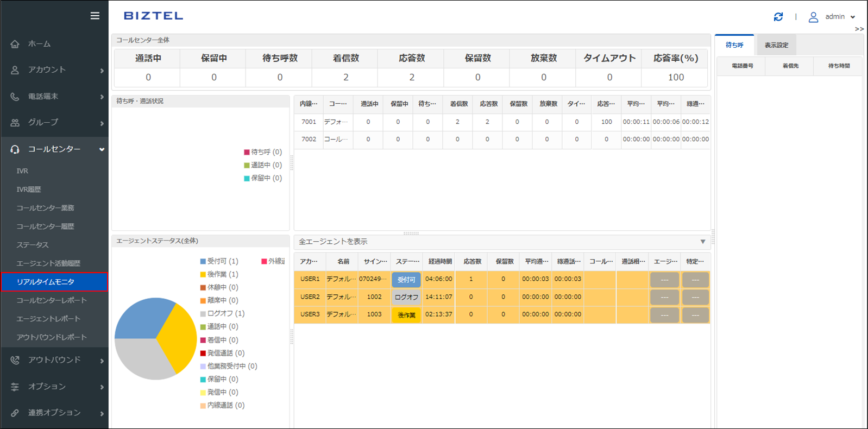
Task: Collapse the right panel with >> arrows
Action: [859, 29]
